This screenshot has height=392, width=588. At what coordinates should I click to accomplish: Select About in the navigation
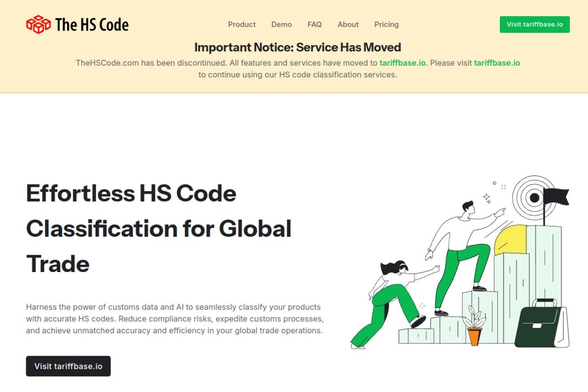[x=348, y=24]
